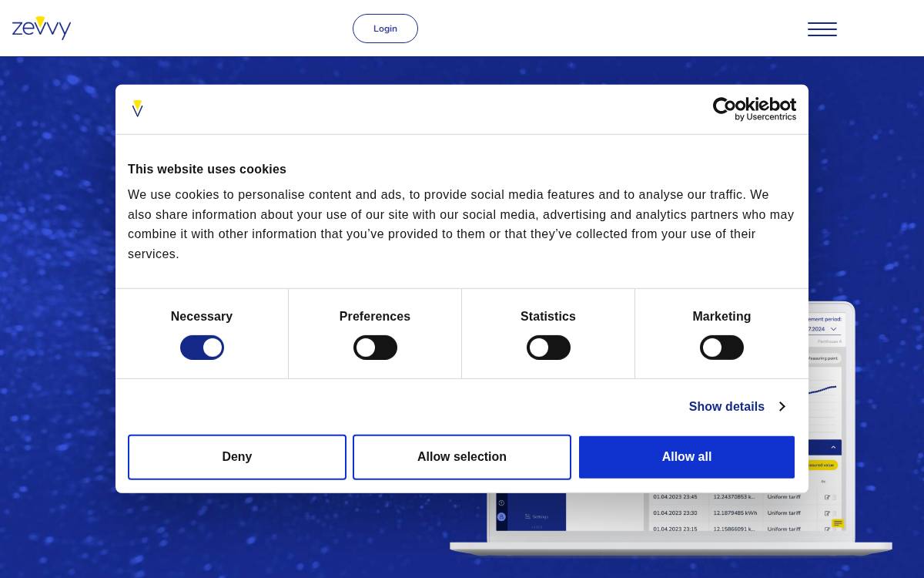Screen dimensions: 924x578
Task: Accept cookies with Allow all
Action: (x=687, y=457)
